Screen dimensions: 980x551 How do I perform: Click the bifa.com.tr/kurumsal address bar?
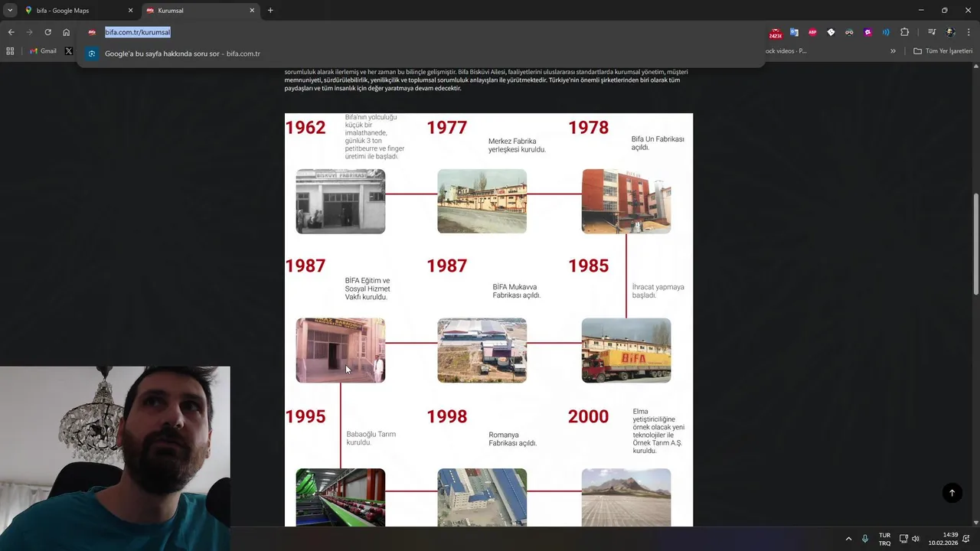(421, 32)
